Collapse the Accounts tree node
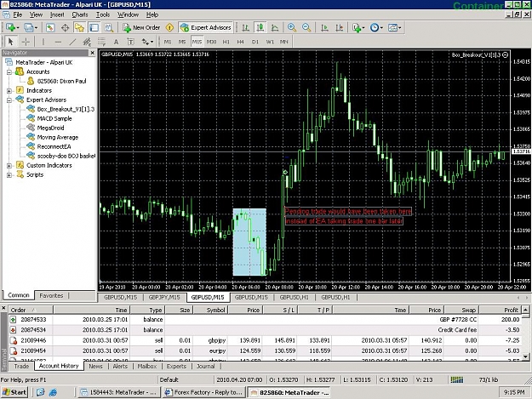The height and width of the screenshot is (399, 532). click(9, 71)
